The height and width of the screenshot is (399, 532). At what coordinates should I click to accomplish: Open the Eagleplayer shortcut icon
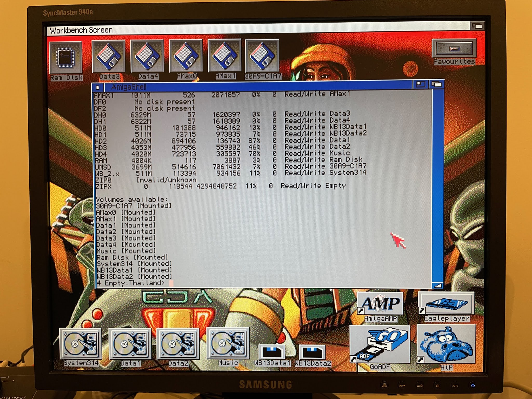[x=446, y=303]
